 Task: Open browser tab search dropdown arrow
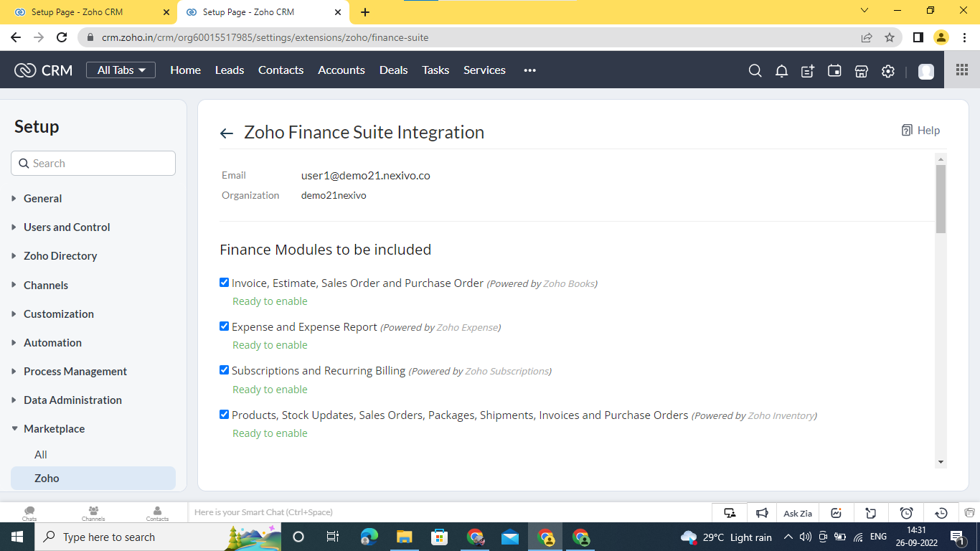point(864,11)
